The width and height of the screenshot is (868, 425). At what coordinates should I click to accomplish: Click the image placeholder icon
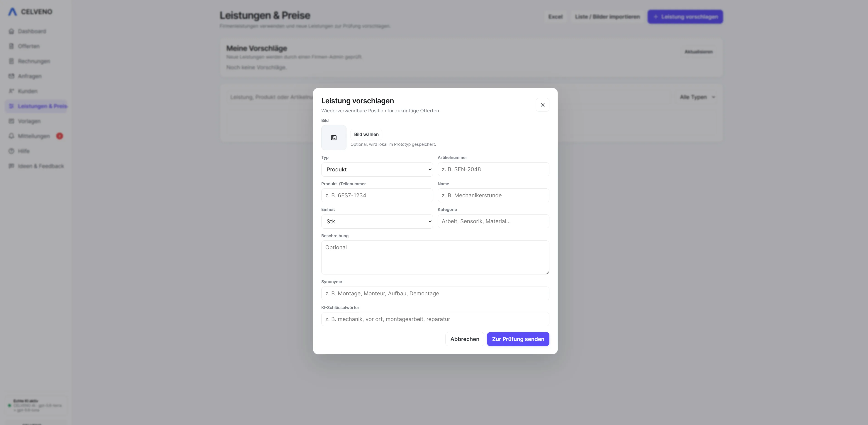[334, 138]
